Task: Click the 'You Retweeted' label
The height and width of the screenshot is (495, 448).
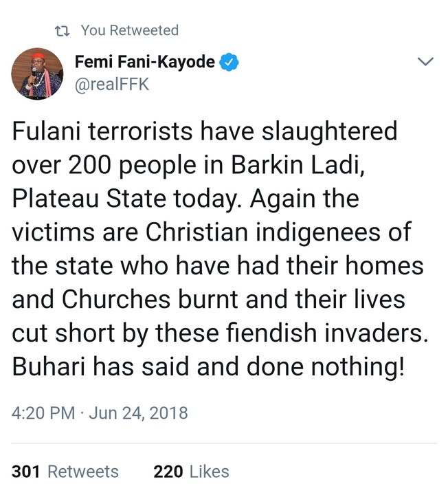Action: coord(129,30)
